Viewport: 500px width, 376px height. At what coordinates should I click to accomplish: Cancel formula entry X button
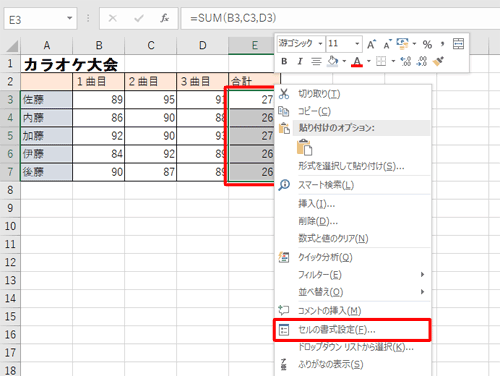pos(113,18)
